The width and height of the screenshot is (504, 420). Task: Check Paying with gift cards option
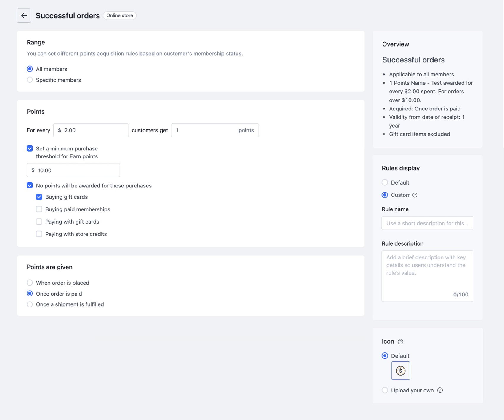tap(39, 222)
